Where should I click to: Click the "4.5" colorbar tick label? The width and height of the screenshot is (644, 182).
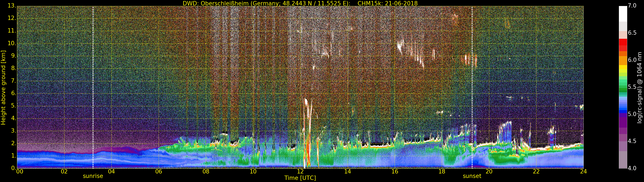(632, 141)
